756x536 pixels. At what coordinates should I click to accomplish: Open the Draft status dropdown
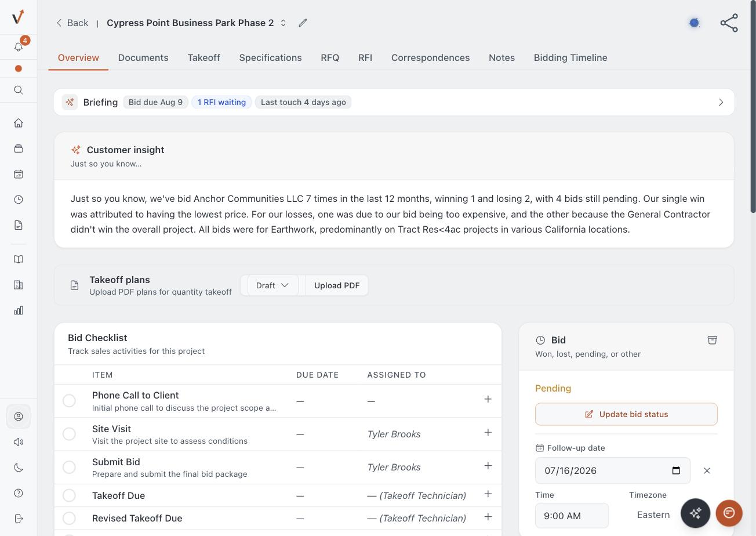pyautogui.click(x=272, y=285)
